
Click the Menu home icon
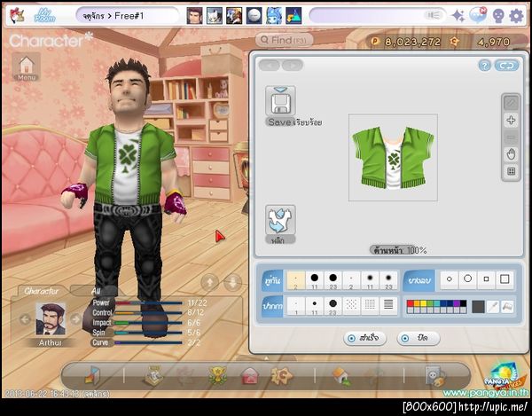(26, 67)
